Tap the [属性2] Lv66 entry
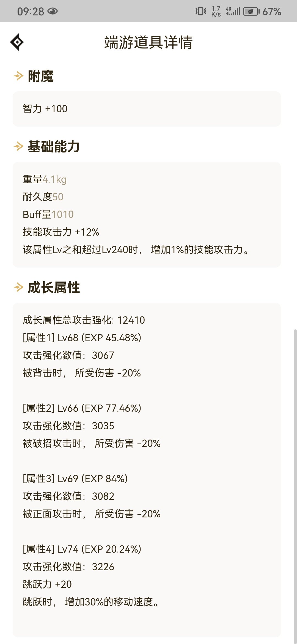This screenshot has width=297, height=644. (82, 408)
